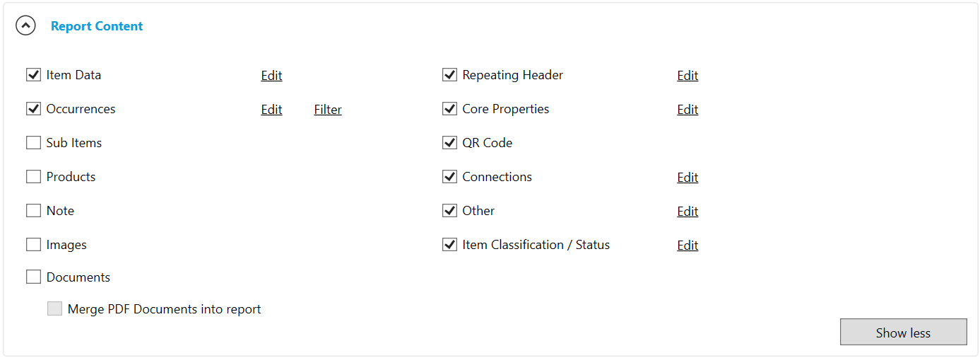Image resolution: width=980 pixels, height=358 pixels.
Task: Click Edit next to Connections
Action: pos(687,178)
